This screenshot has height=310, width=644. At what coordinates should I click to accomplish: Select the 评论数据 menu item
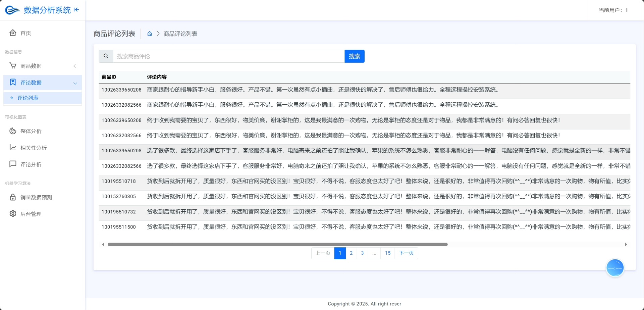coord(43,83)
